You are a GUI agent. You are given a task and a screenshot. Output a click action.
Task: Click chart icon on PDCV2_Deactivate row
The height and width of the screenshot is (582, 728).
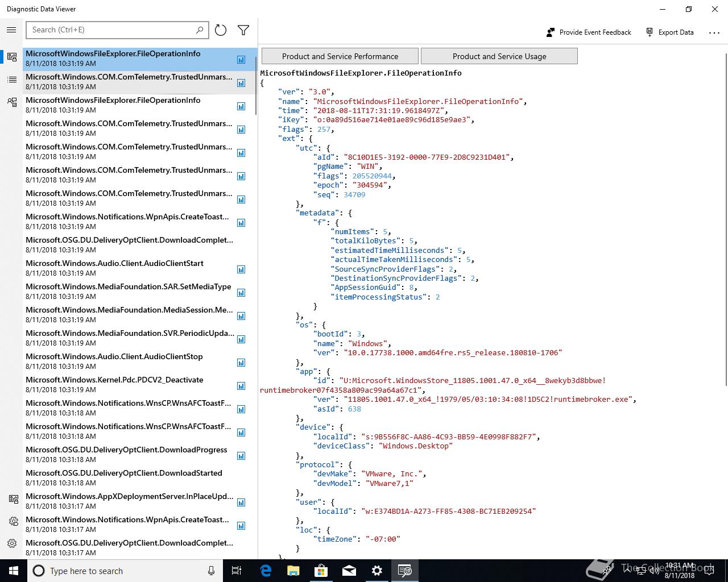point(241,386)
